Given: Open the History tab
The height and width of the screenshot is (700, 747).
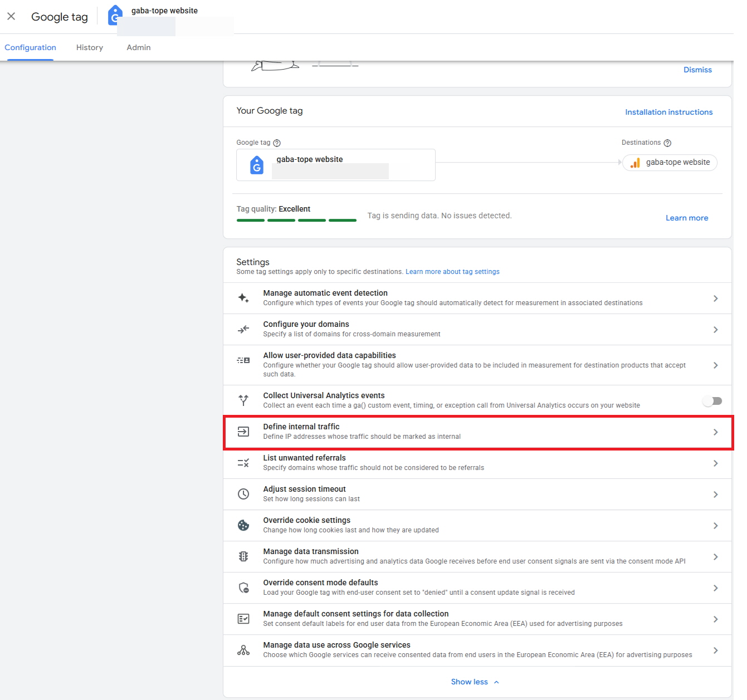Looking at the screenshot, I should coord(90,47).
